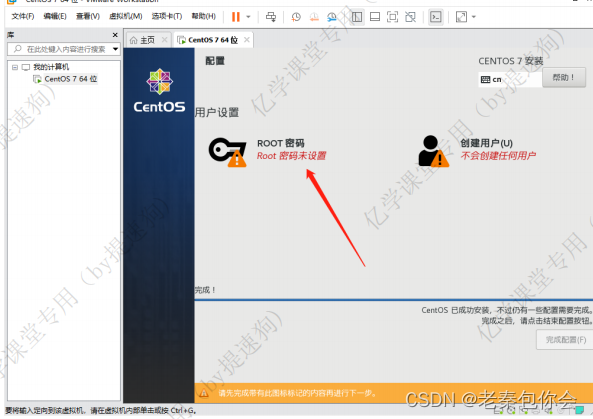Open the console view icon

[436, 17]
